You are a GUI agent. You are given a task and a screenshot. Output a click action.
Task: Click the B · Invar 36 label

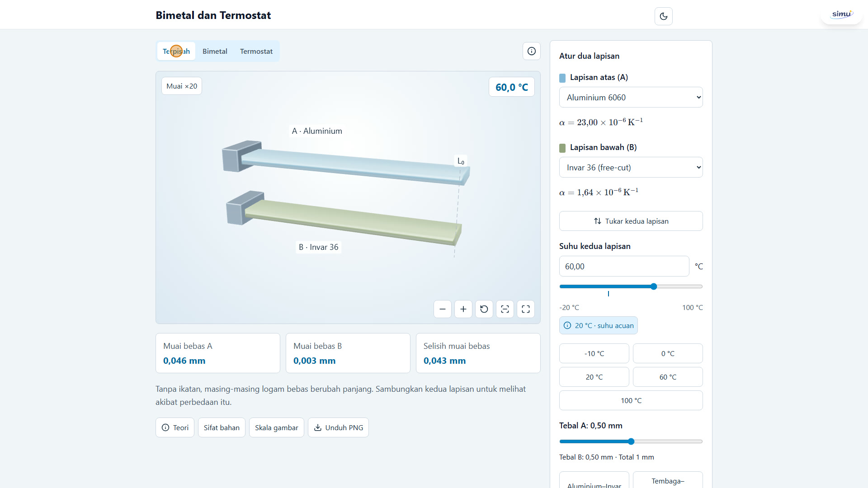click(x=319, y=247)
